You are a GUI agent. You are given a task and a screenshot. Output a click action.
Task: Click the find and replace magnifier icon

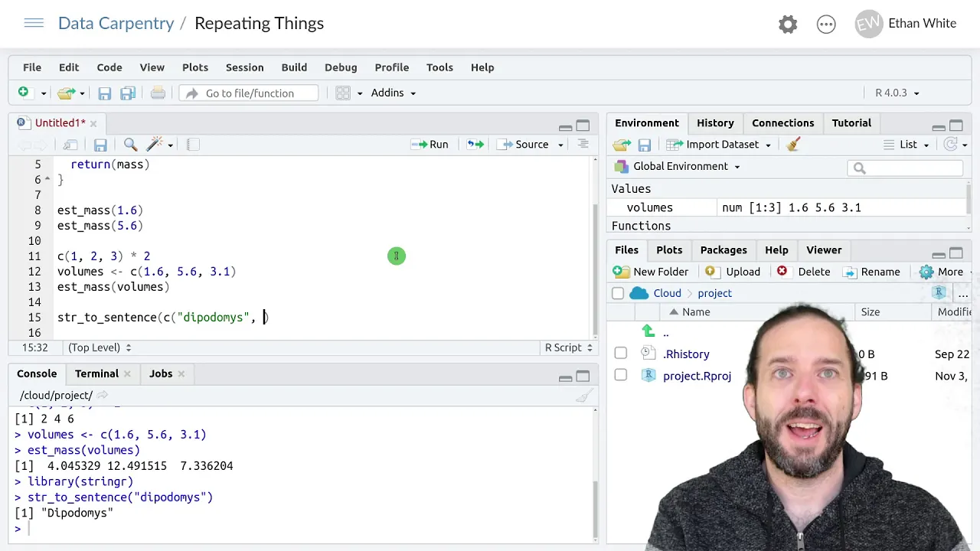click(130, 145)
